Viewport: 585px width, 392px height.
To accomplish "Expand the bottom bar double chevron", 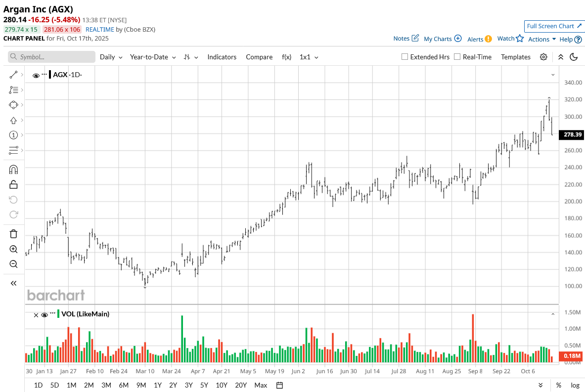I will tap(540, 385).
